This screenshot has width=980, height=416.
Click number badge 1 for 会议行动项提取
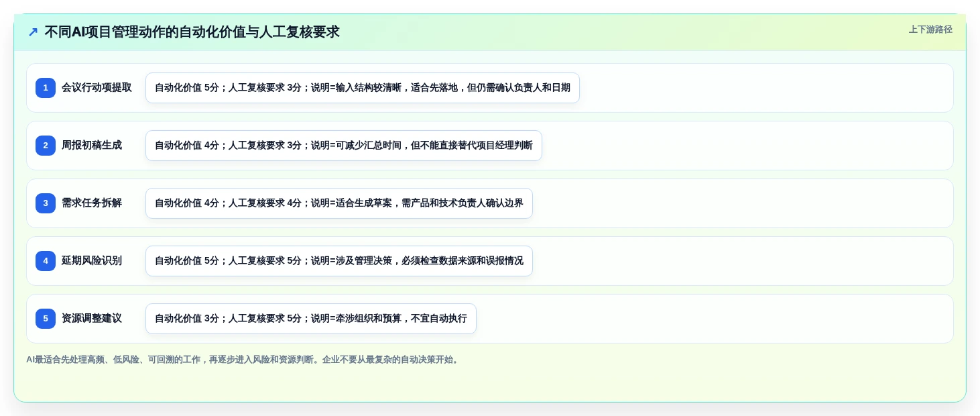click(46, 88)
